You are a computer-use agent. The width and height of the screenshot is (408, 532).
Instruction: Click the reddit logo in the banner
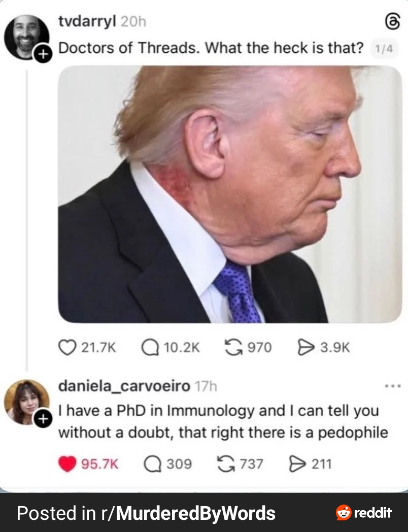pos(363,512)
